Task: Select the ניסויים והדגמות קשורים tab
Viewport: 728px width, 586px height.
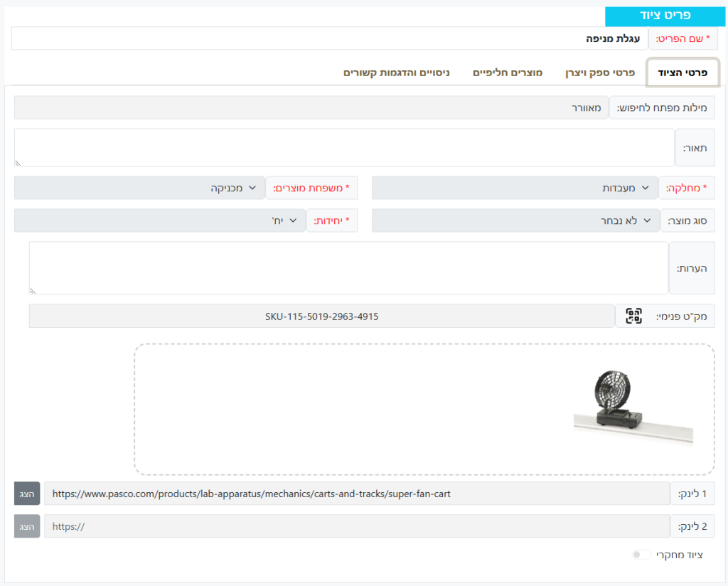Action: point(396,73)
